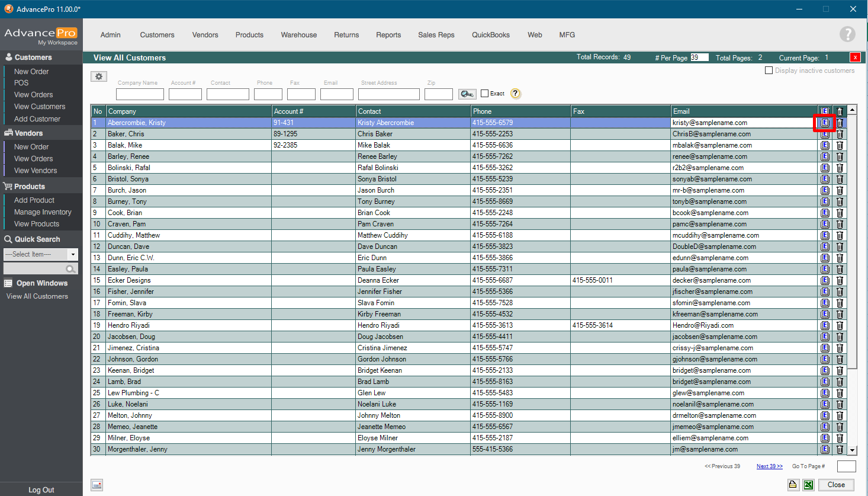Click the Close button at bottom right
This screenshot has height=496, width=868.
click(x=836, y=485)
